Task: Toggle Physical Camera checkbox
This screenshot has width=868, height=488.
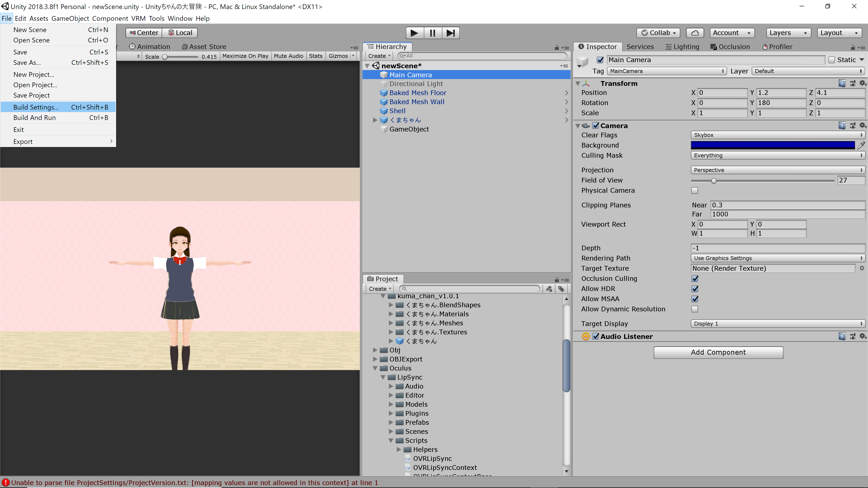Action: 695,190
